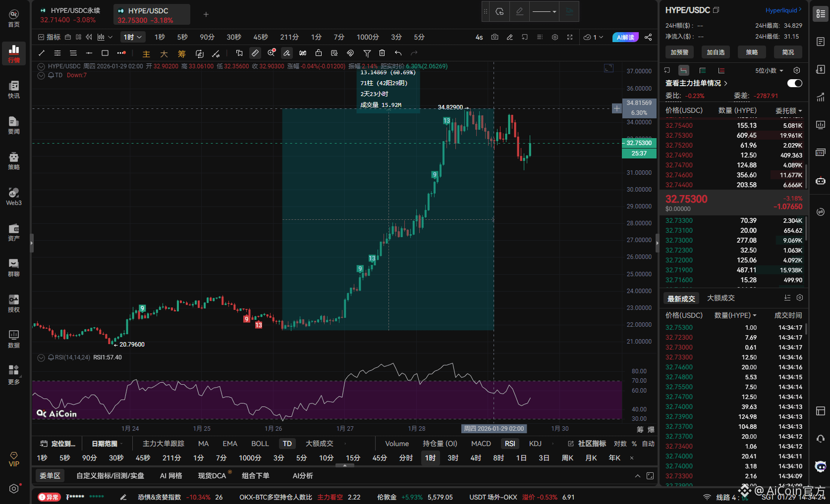This screenshot has width=830, height=504.
Task: Open the Hyperliquid exchange link
Action: [x=783, y=10]
